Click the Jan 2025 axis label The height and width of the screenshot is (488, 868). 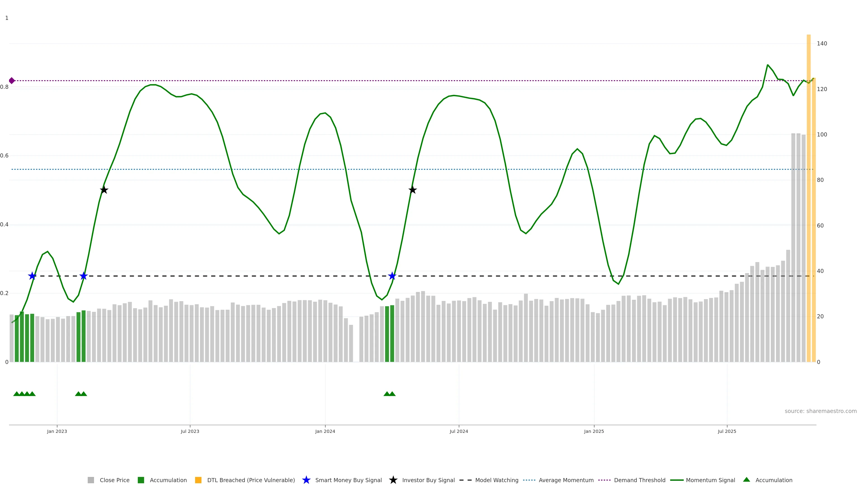click(x=594, y=431)
